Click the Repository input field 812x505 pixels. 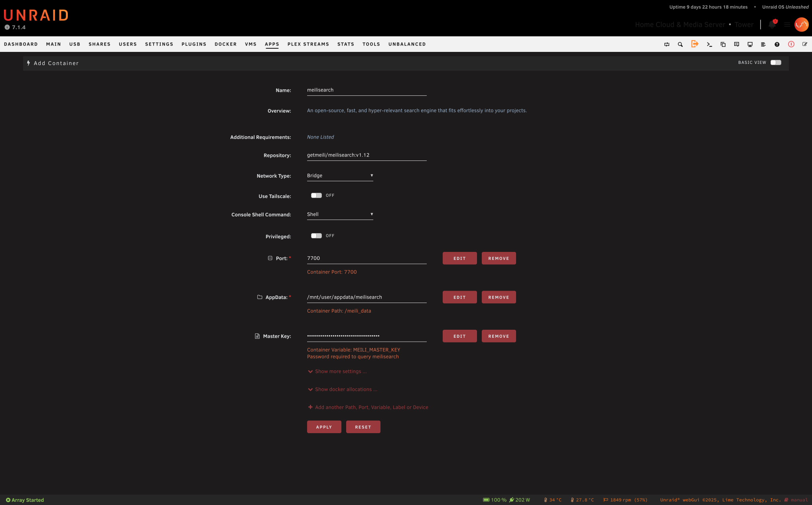click(367, 155)
